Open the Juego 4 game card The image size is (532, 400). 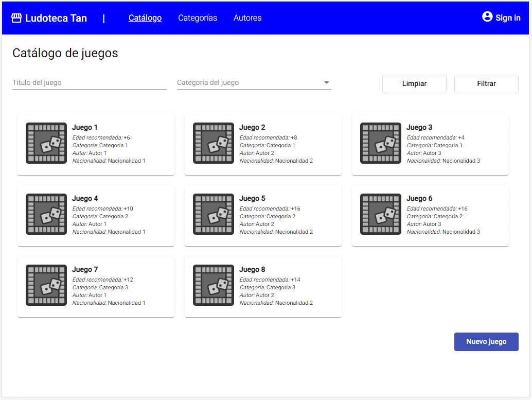[96, 215]
